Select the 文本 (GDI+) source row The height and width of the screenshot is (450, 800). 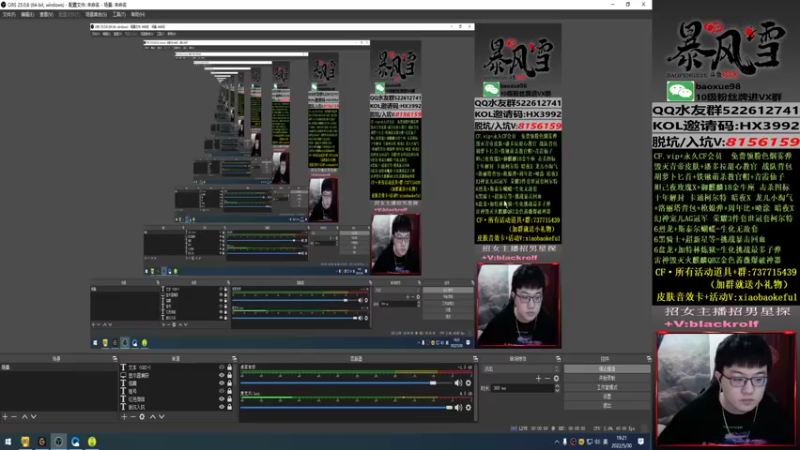tap(176, 367)
